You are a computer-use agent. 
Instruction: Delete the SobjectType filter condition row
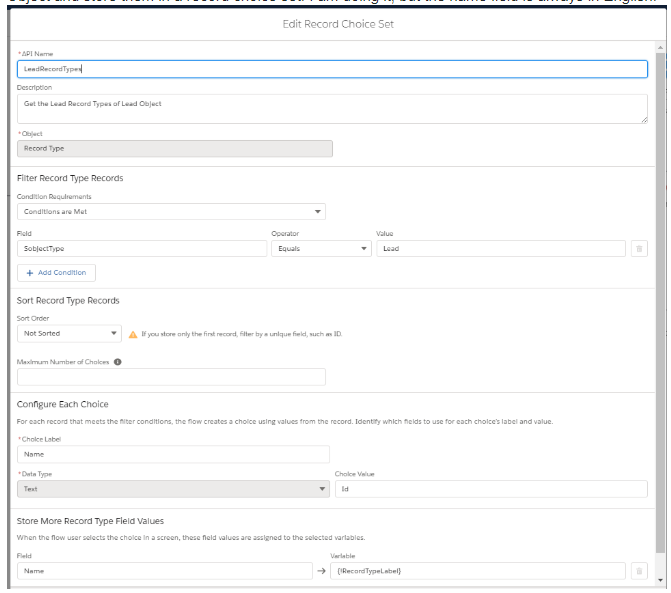[639, 249]
